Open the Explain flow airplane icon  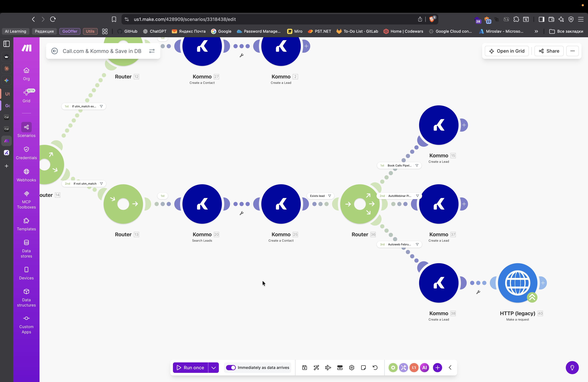(328, 367)
